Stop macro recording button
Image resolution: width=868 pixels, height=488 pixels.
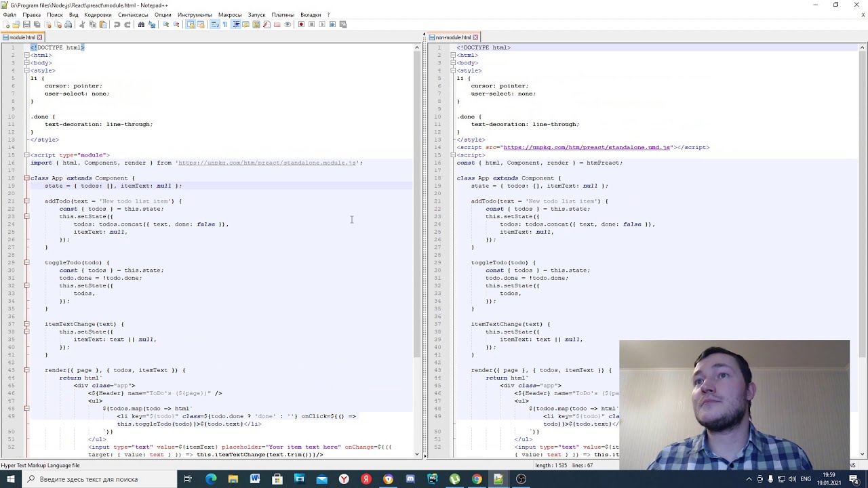click(311, 24)
